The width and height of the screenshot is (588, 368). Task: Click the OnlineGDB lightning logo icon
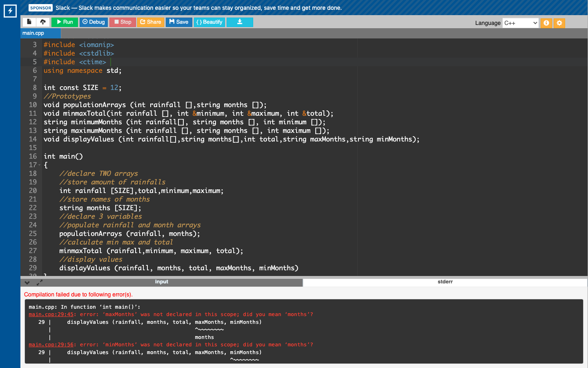tap(10, 11)
